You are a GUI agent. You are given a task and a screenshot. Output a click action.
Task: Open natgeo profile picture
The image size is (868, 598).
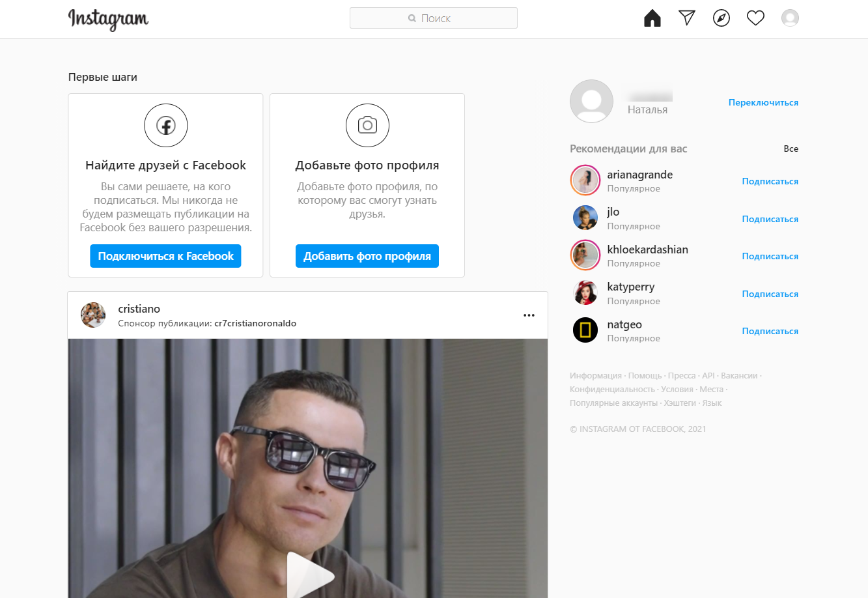585,330
